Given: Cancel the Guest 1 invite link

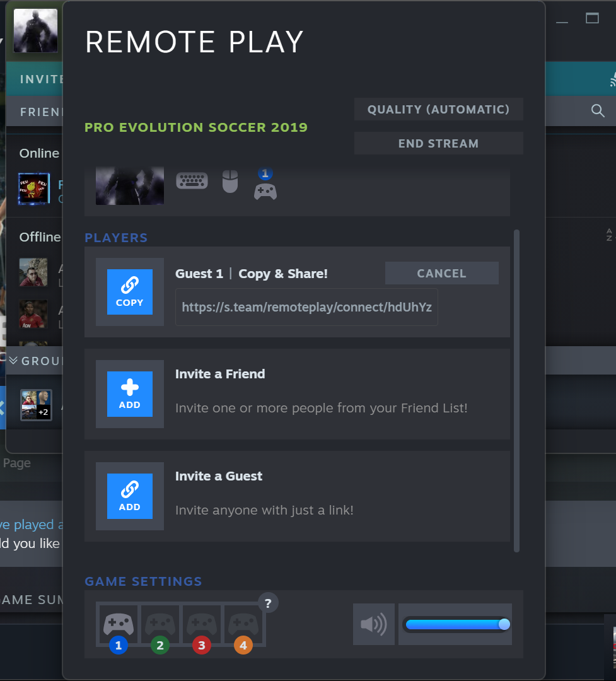Looking at the screenshot, I should 441,273.
